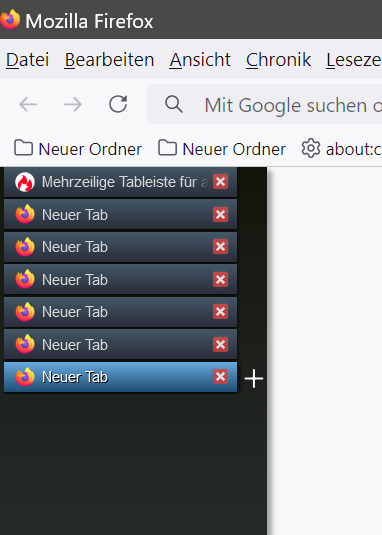Click the Firefox logo in title bar

(10, 19)
